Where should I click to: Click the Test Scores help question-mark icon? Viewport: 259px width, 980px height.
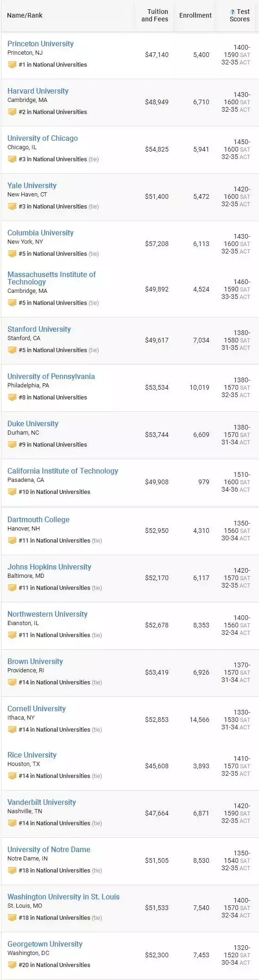coord(233,12)
